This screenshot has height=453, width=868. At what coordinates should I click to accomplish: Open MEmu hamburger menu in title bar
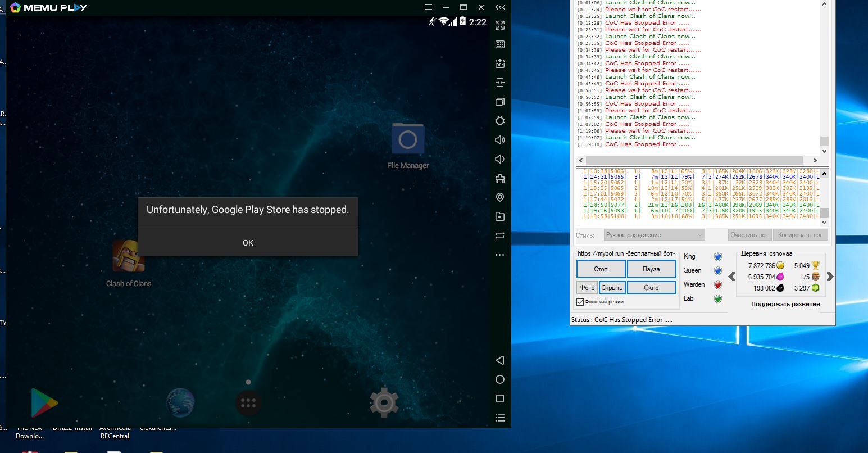[x=429, y=7]
